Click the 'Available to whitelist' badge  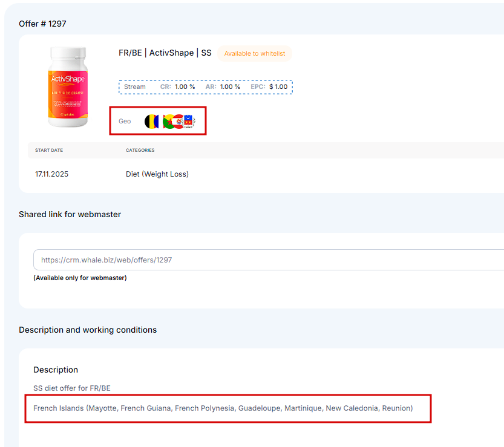tap(255, 53)
